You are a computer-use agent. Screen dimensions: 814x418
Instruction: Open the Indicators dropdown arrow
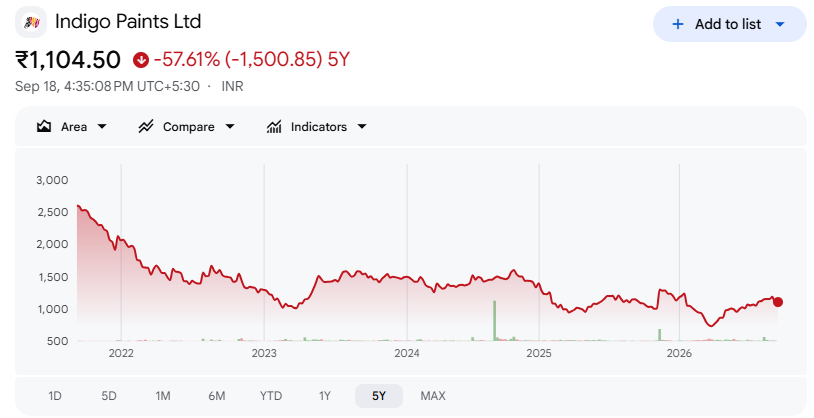tap(362, 127)
